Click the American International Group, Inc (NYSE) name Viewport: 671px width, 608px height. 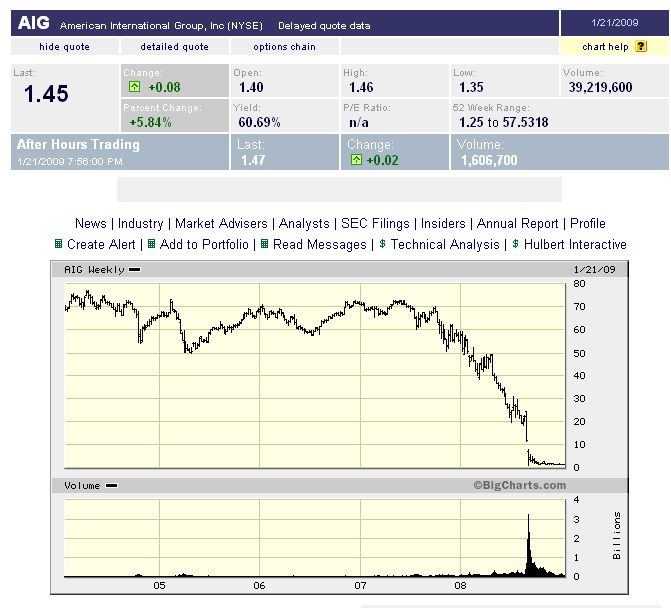point(161,26)
